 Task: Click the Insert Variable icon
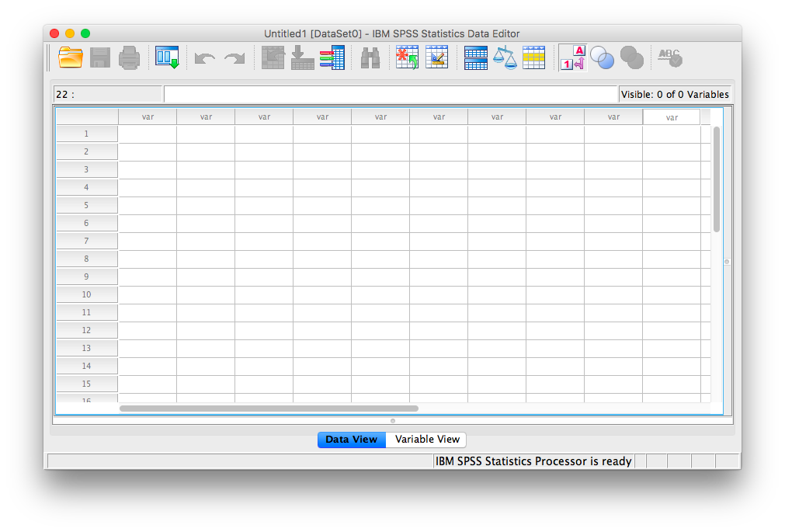tap(436, 57)
